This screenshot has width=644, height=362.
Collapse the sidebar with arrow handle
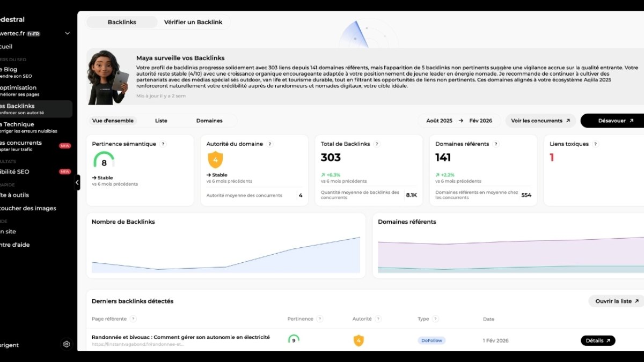[x=77, y=182]
